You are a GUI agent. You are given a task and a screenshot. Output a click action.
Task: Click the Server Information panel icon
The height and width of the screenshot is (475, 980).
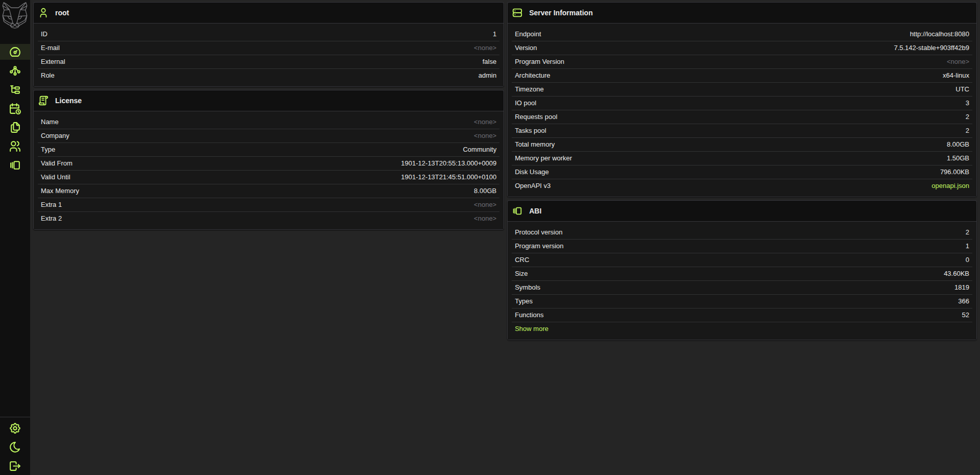pos(517,13)
